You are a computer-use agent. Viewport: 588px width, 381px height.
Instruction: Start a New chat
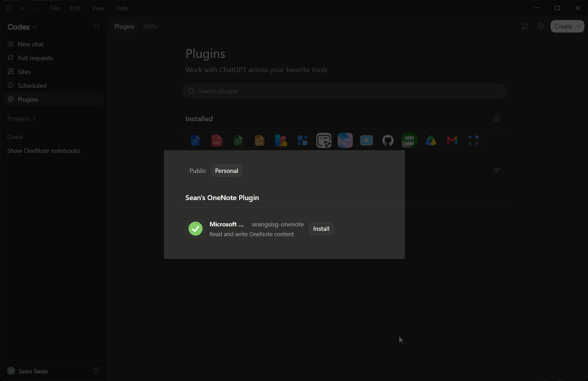click(53, 44)
